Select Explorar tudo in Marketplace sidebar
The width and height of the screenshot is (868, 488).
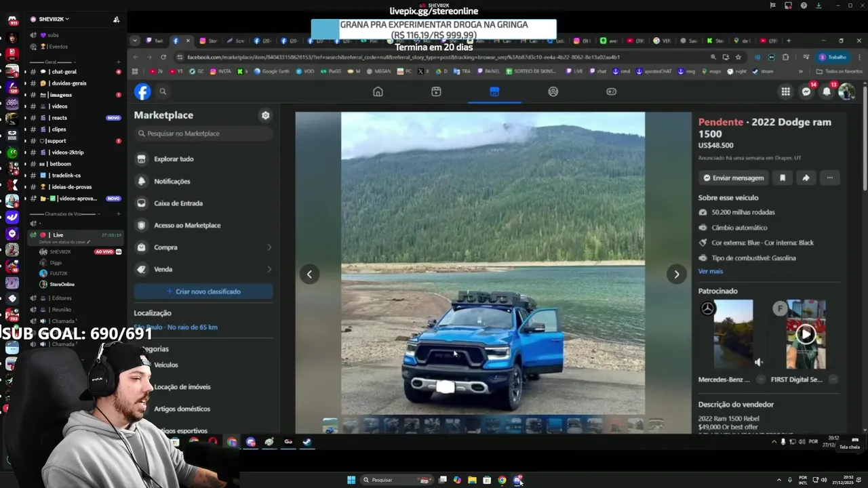click(x=203, y=159)
